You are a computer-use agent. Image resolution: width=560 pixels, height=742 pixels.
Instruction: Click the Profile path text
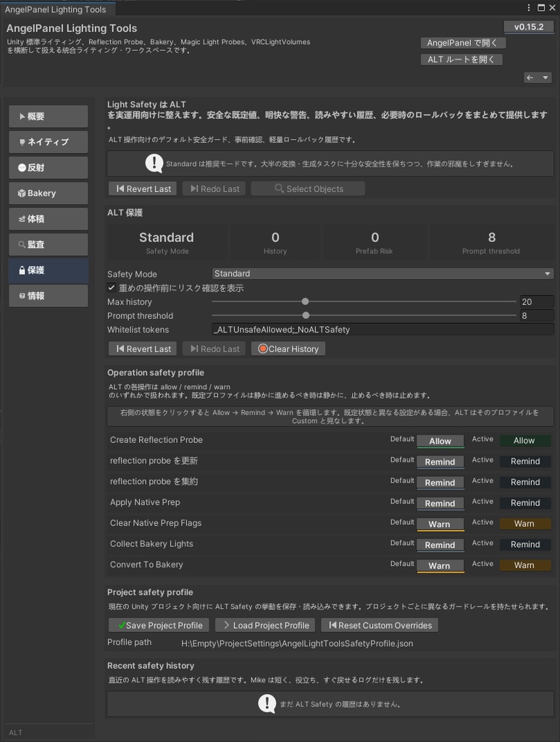tap(297, 643)
